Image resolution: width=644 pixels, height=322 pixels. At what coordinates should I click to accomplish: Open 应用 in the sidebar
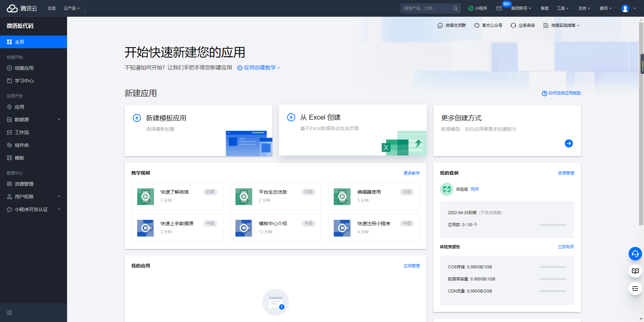[x=34, y=107]
